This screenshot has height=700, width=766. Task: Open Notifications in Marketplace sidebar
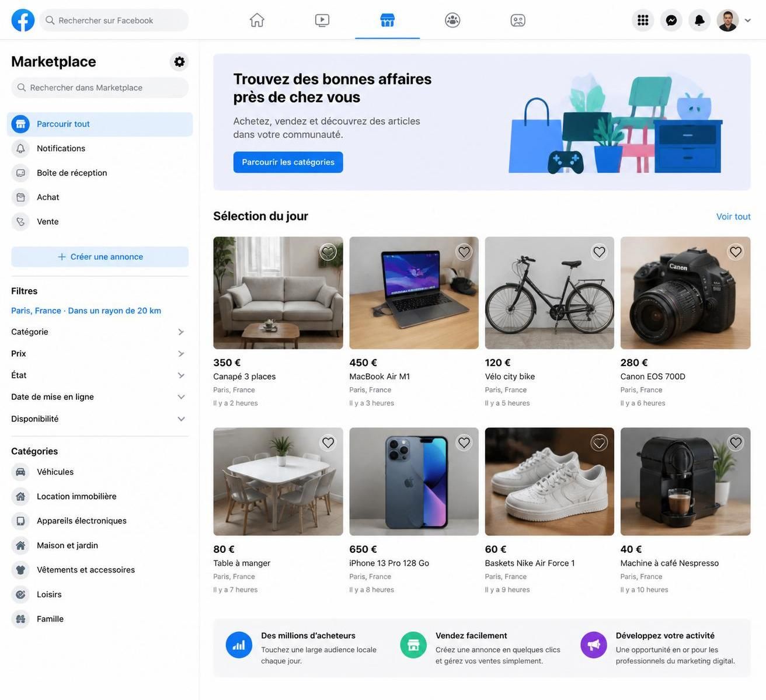tap(100, 148)
